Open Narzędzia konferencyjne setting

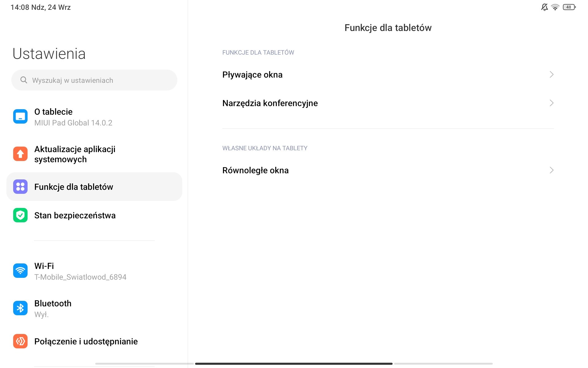(x=388, y=103)
